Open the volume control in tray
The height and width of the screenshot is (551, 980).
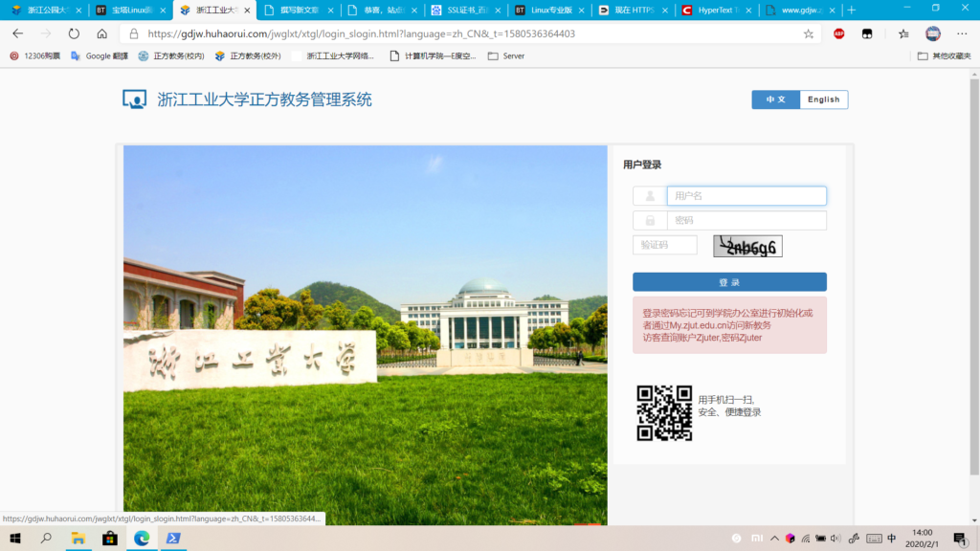click(x=835, y=538)
